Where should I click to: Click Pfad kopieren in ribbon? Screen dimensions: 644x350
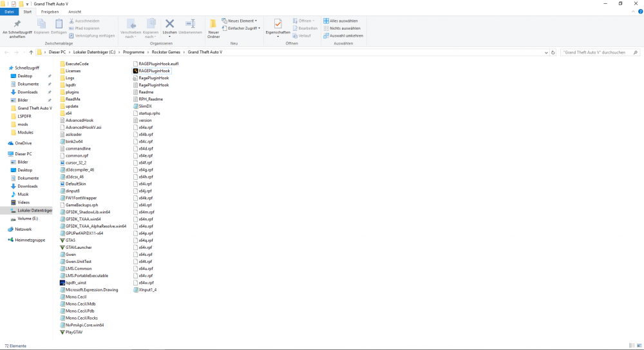pyautogui.click(x=84, y=28)
